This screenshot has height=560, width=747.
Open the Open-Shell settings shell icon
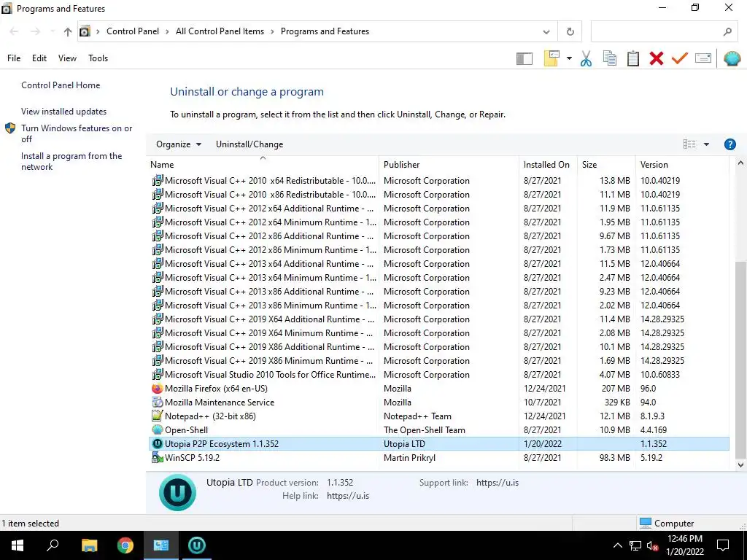732,58
